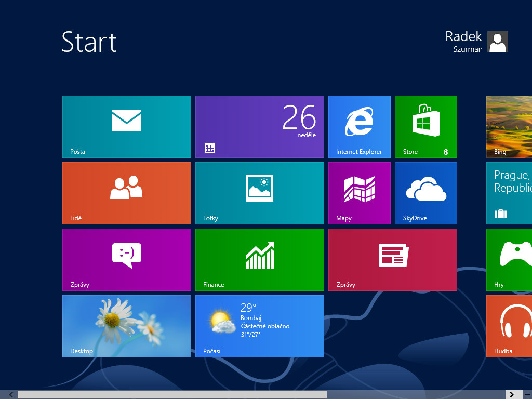The image size is (532, 399).
Task: Click the Radek Szurman user name
Action: tap(463, 42)
